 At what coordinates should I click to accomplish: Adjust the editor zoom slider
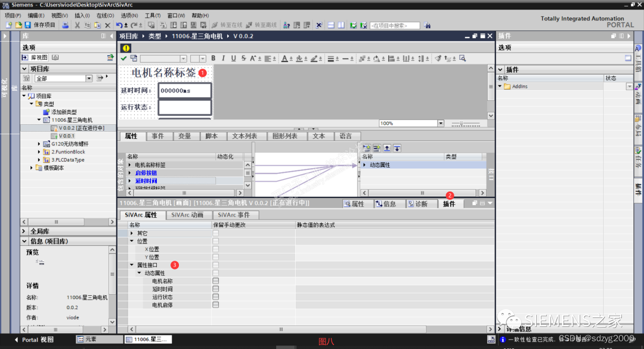[465, 123]
